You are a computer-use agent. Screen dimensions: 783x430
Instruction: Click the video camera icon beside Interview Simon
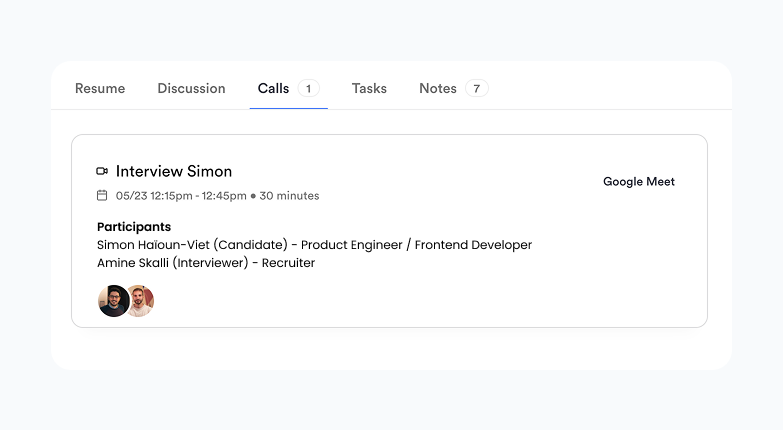pos(102,171)
